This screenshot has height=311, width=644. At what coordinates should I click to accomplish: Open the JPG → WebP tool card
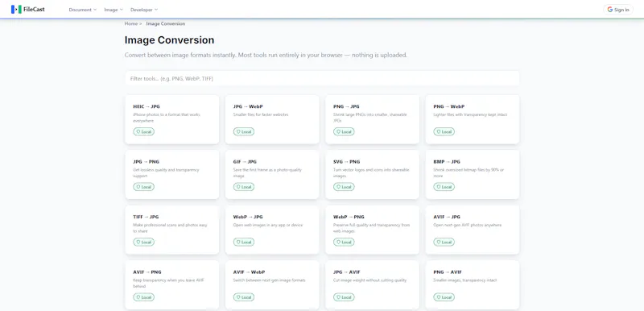(272, 119)
